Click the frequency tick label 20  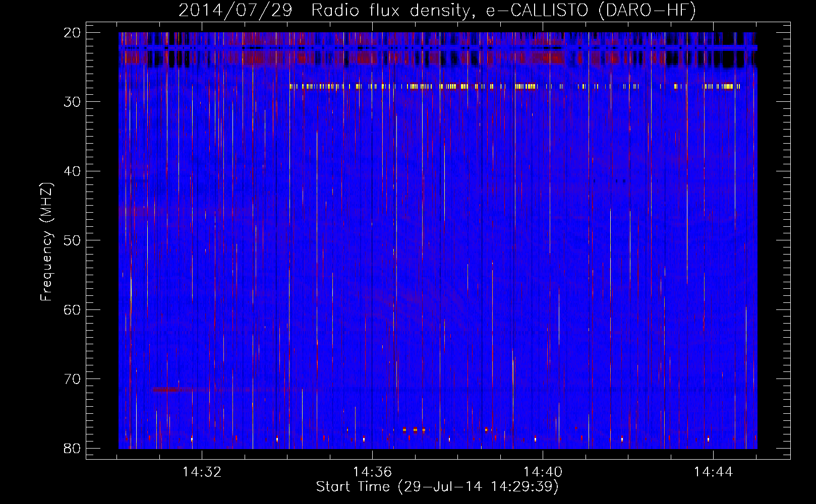(73, 33)
